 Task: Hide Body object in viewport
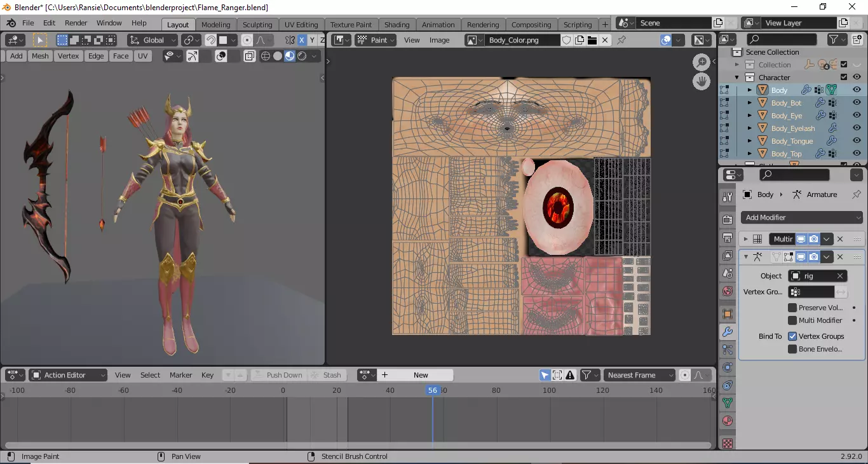click(x=857, y=90)
